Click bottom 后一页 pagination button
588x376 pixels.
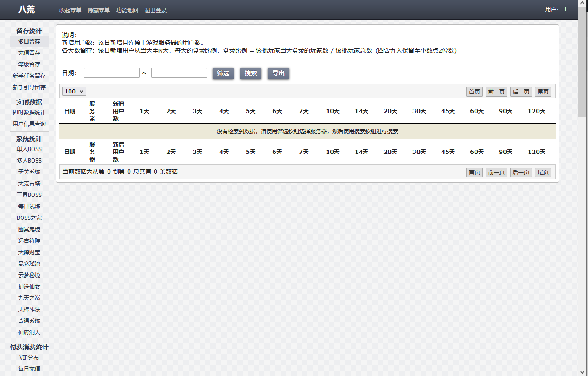521,172
